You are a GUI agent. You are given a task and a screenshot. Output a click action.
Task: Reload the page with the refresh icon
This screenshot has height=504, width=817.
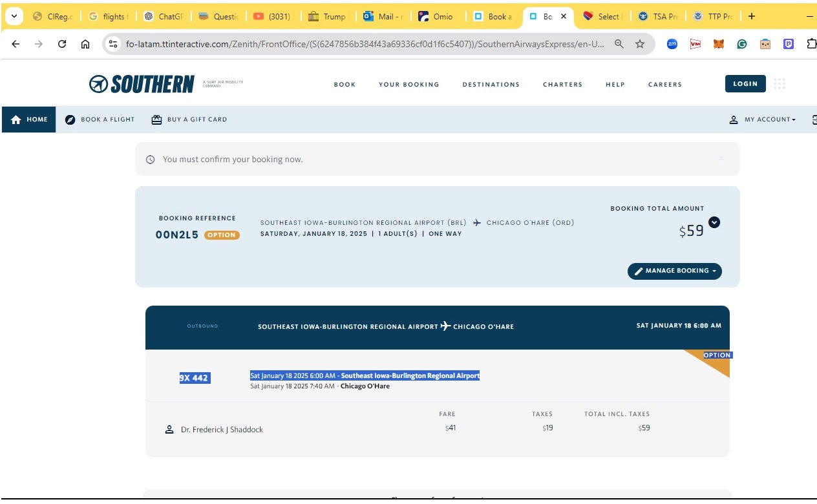62,44
